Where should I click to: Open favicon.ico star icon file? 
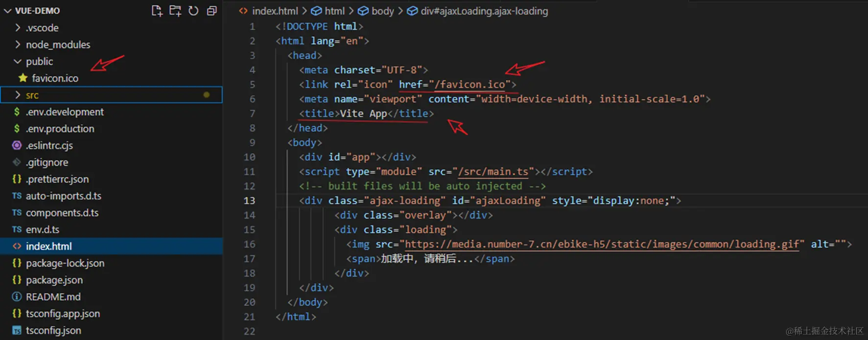[23, 78]
